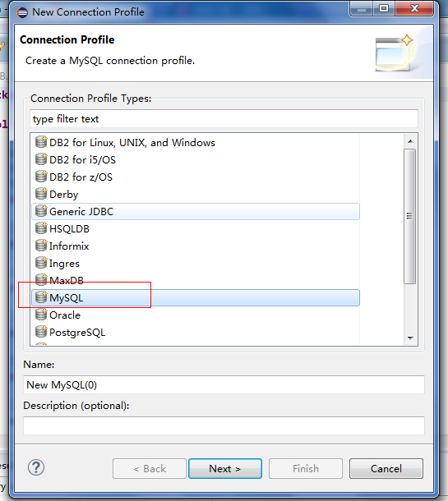448x501 pixels.
Task: Select "MaxDB" connection type
Action: point(196,281)
